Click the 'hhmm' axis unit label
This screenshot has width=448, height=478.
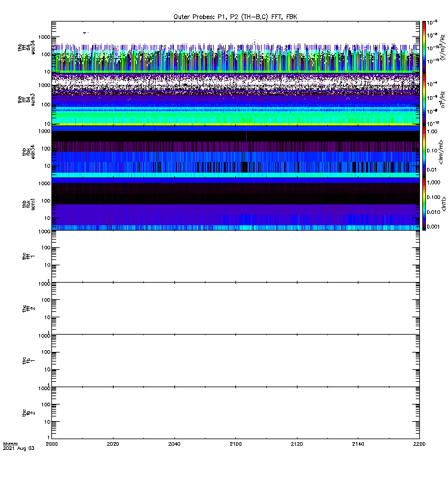pyautogui.click(x=10, y=444)
